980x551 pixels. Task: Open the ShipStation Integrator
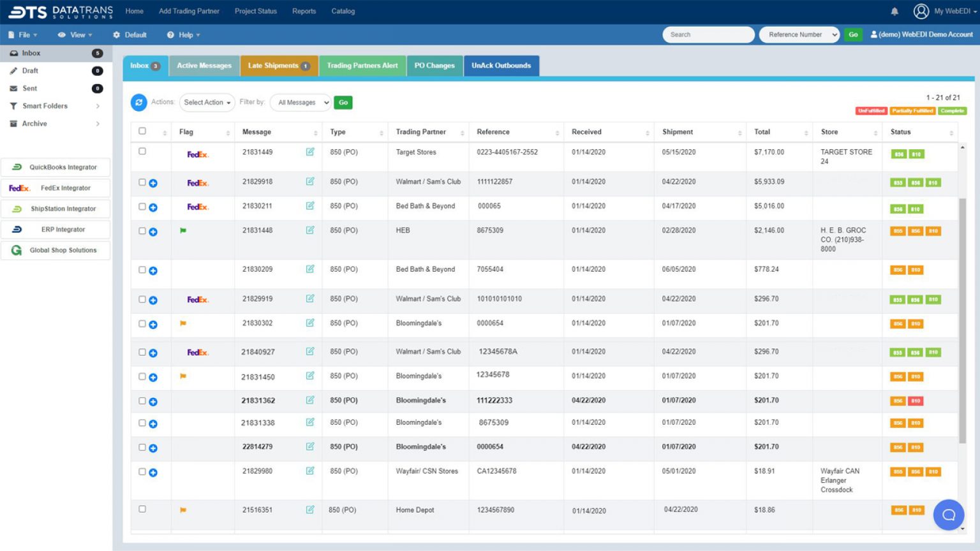[55, 209]
